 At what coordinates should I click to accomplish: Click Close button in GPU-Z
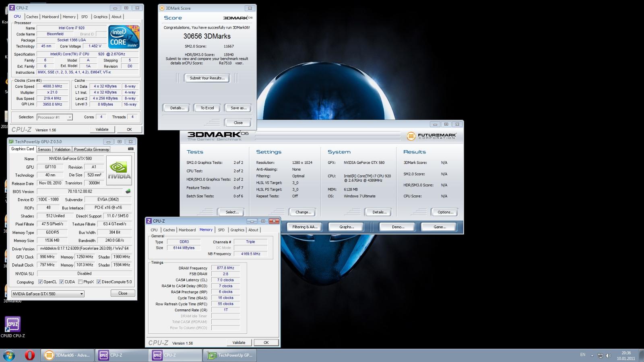[123, 293]
